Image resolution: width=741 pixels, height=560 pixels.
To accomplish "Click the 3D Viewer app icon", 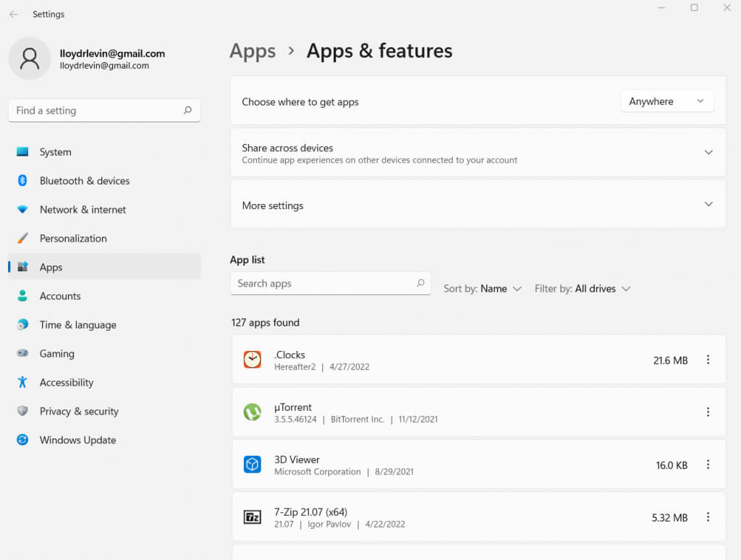I will click(252, 464).
